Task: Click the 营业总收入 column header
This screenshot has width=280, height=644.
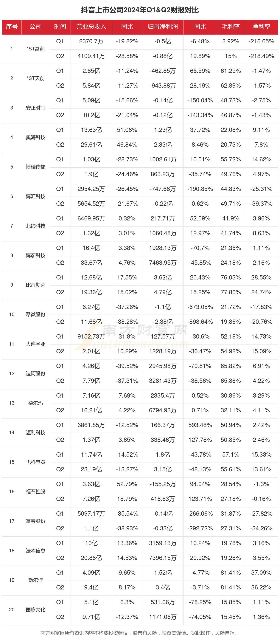Action: (x=91, y=27)
